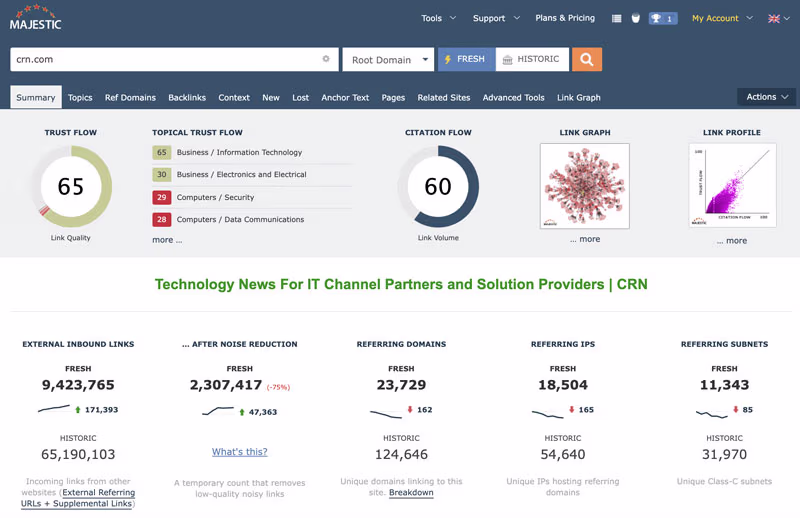This screenshot has width=800, height=518.
Task: Click into the crn.com search input
Action: (x=165, y=60)
